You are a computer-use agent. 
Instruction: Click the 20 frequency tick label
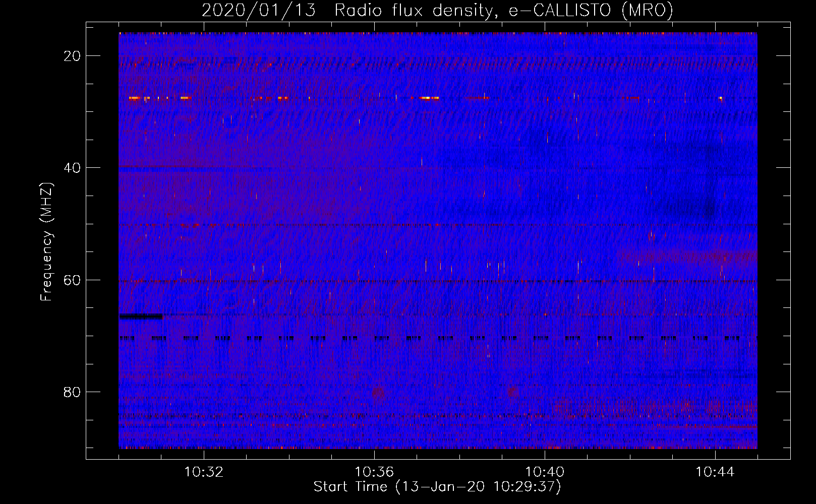tap(73, 56)
